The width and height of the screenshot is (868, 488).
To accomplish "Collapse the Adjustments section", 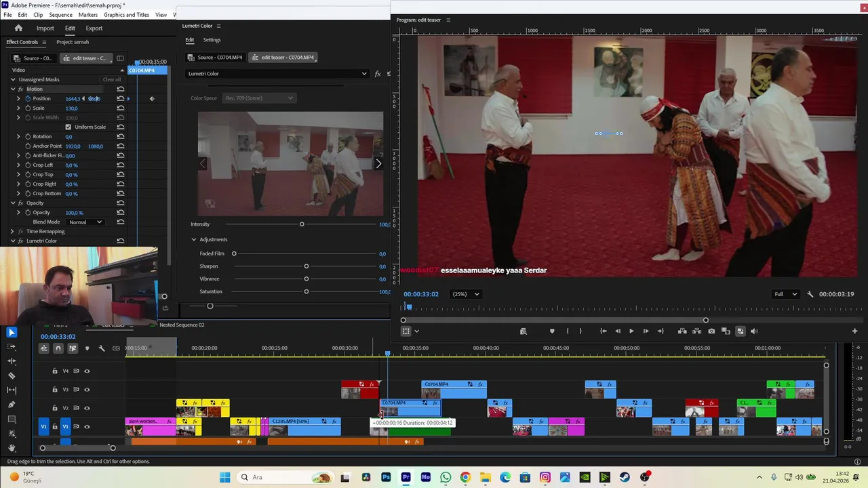I will 194,239.
